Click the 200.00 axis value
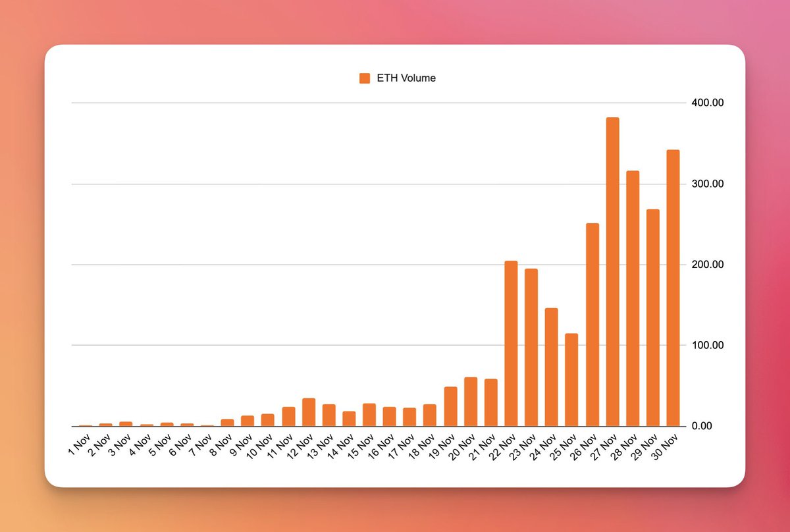The height and width of the screenshot is (532, 790). (x=707, y=265)
